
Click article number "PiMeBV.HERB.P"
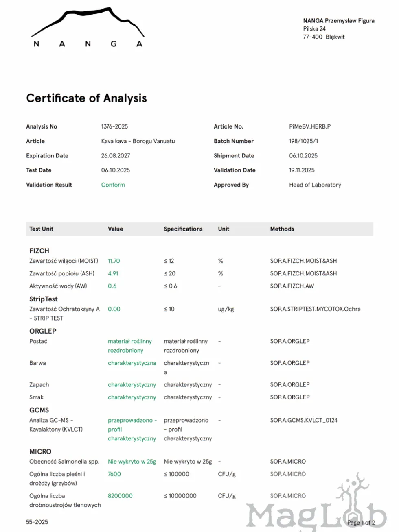pyautogui.click(x=310, y=126)
